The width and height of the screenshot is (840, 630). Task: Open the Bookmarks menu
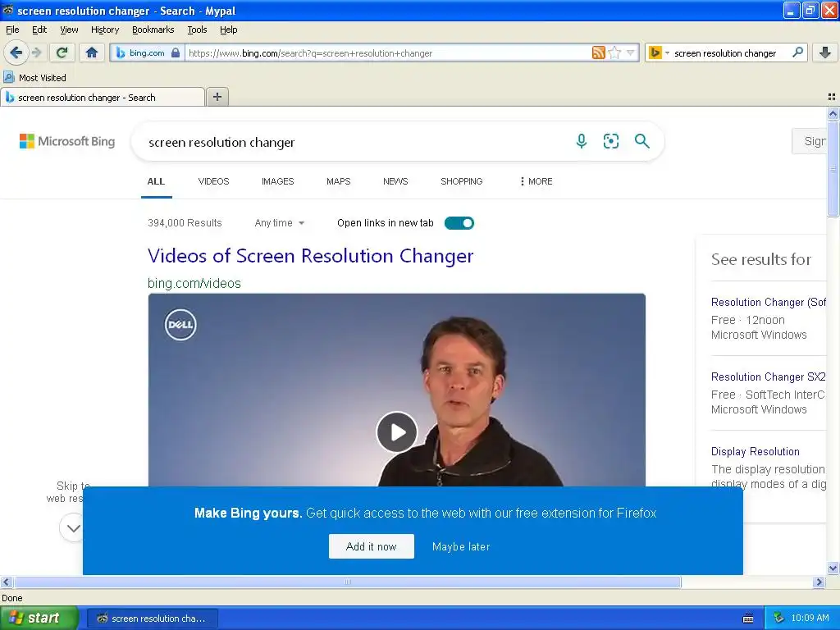(153, 30)
